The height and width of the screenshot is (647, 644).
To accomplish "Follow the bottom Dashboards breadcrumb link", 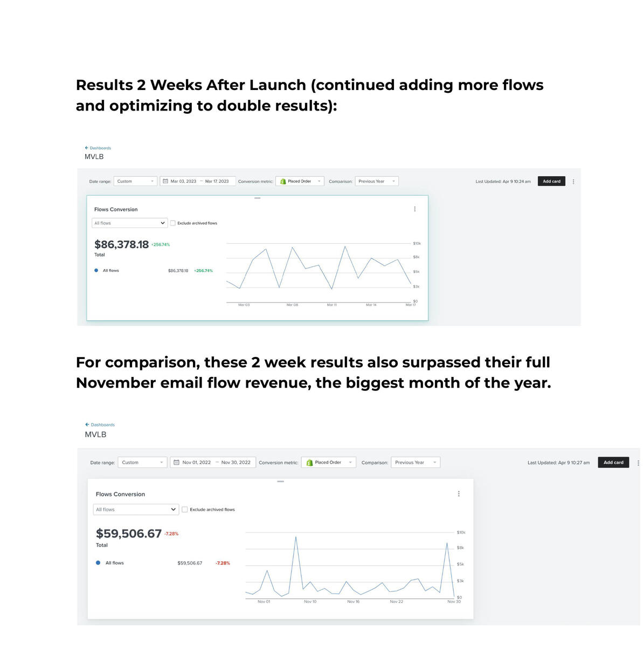I will pos(102,425).
